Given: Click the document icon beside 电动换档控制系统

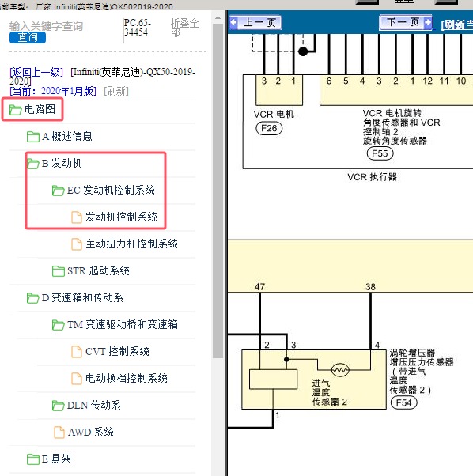Looking at the screenshot, I should click(x=77, y=379).
